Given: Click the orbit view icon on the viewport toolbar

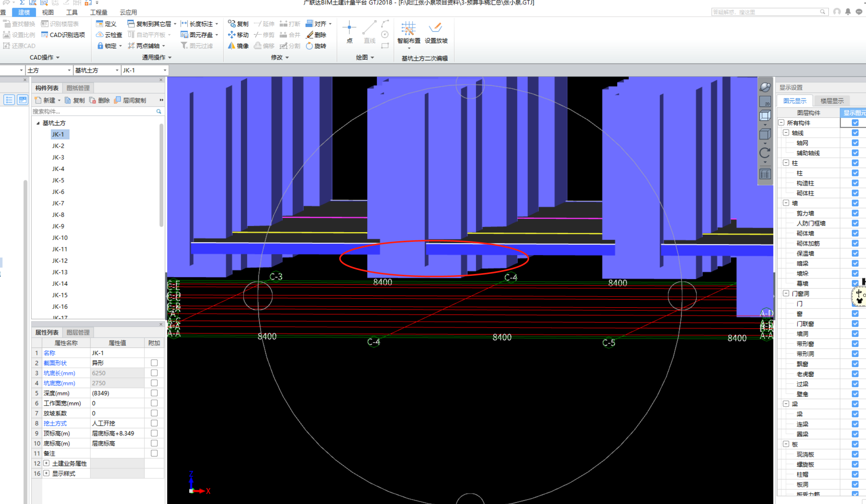Looking at the screenshot, I should pos(765,87).
